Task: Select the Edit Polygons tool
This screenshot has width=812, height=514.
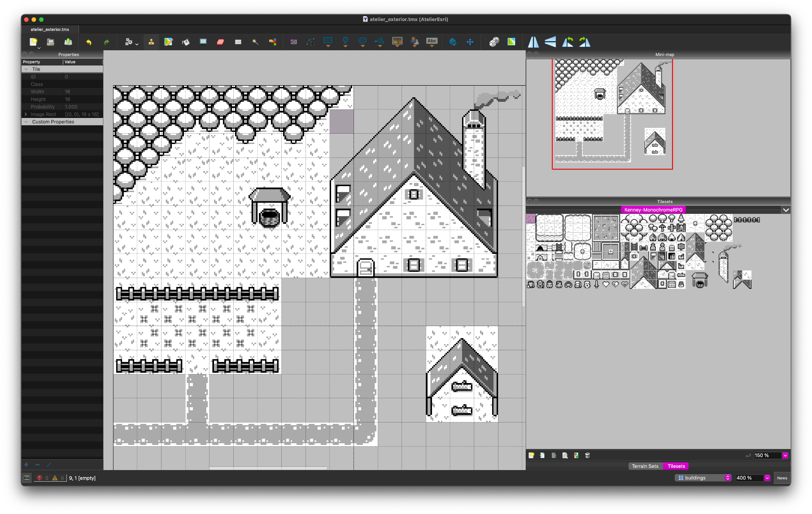Action: (311, 42)
